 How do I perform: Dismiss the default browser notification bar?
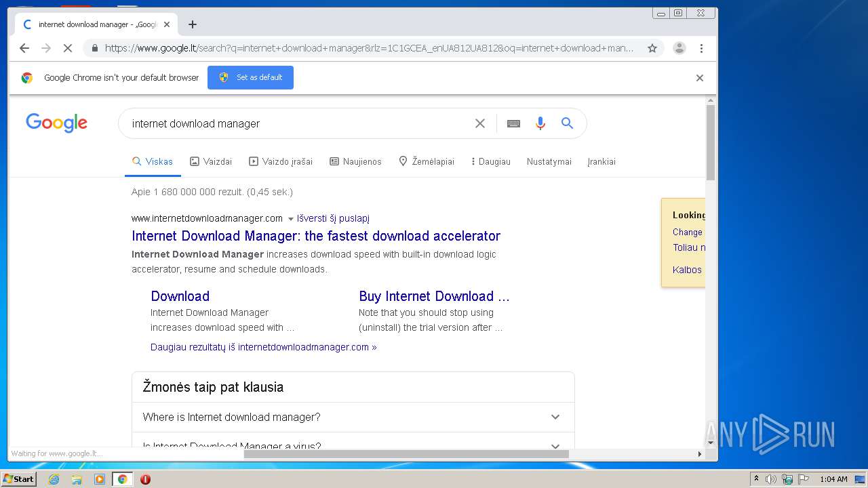(x=700, y=78)
